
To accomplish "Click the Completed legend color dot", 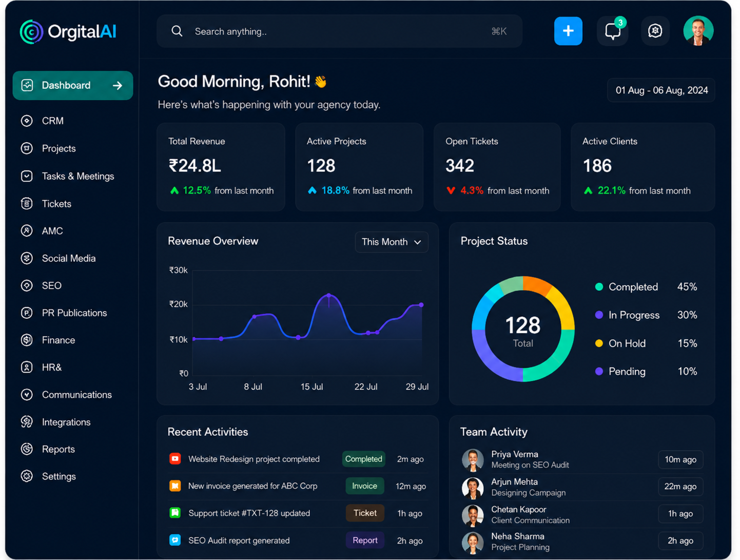I will [599, 287].
